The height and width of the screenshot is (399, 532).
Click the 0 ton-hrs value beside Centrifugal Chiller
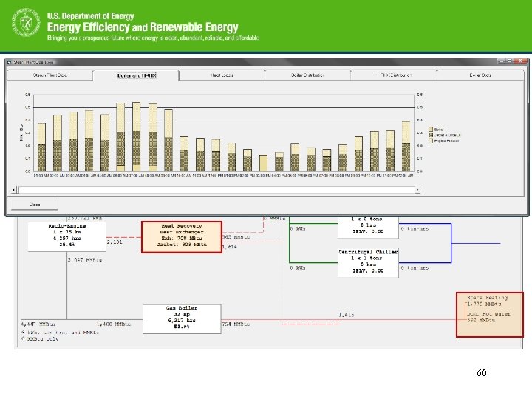pos(415,267)
